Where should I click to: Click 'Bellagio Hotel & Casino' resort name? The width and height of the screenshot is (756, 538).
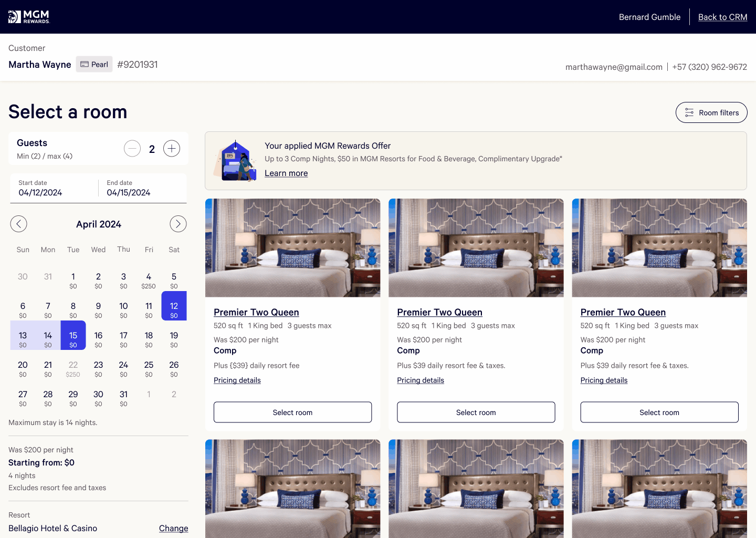[52, 528]
